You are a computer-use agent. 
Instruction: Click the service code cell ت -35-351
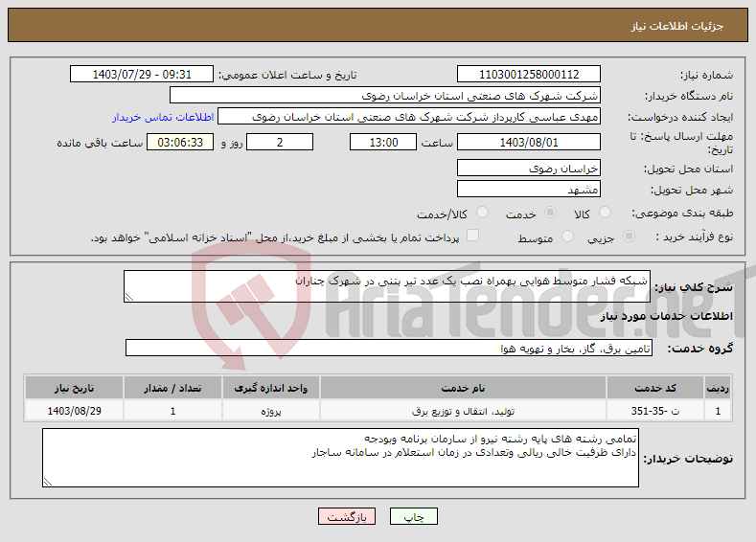tap(654, 411)
